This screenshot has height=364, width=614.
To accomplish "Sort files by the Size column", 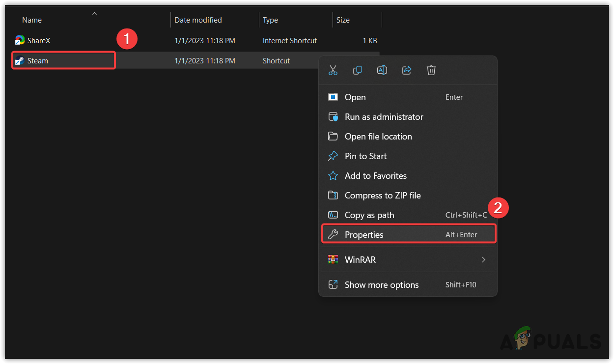I will tap(343, 20).
